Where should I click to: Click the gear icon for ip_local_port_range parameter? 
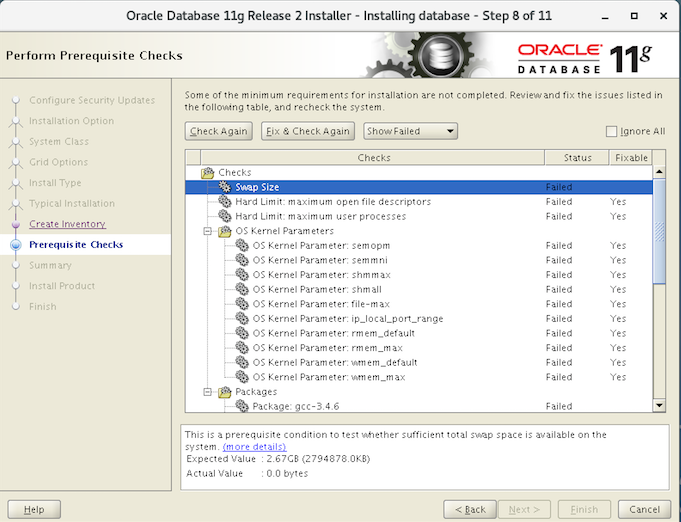click(242, 318)
